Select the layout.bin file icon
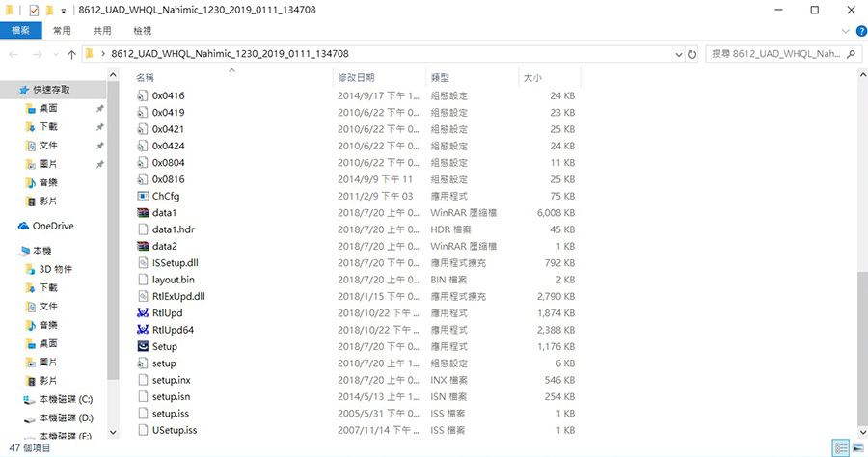 click(143, 280)
